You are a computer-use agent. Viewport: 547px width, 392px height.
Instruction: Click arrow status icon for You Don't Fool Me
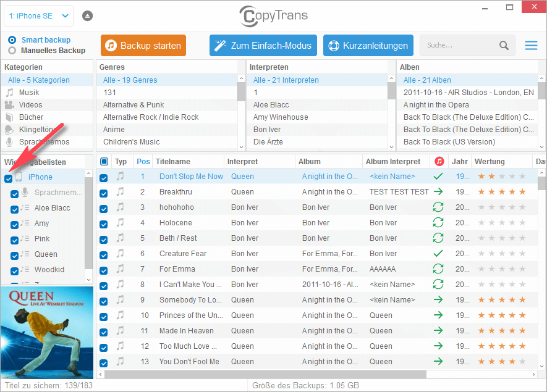438,361
